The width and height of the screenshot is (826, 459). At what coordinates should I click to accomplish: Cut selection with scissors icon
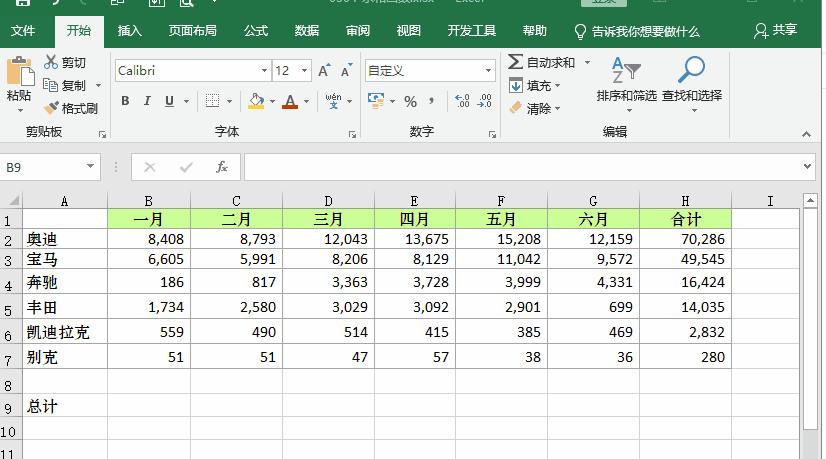(51, 62)
